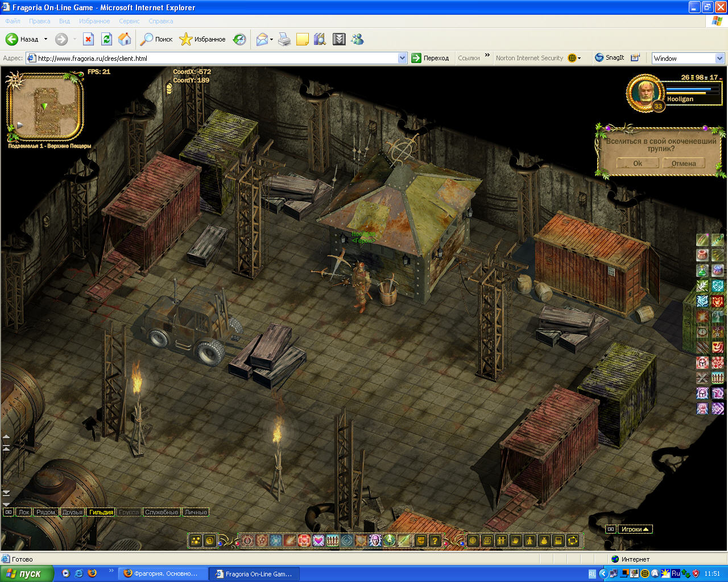Open the Справка menu
Image resolution: width=728 pixels, height=582 pixels.
[160, 21]
